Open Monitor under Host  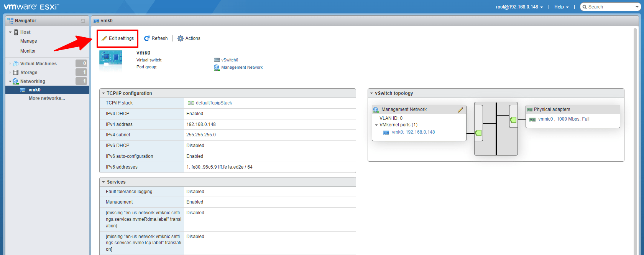pos(28,51)
